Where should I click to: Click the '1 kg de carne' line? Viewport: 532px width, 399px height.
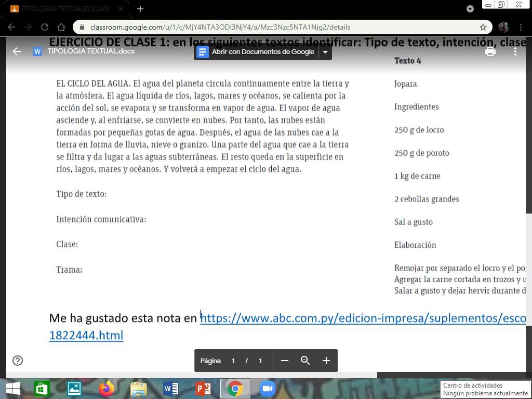click(417, 176)
